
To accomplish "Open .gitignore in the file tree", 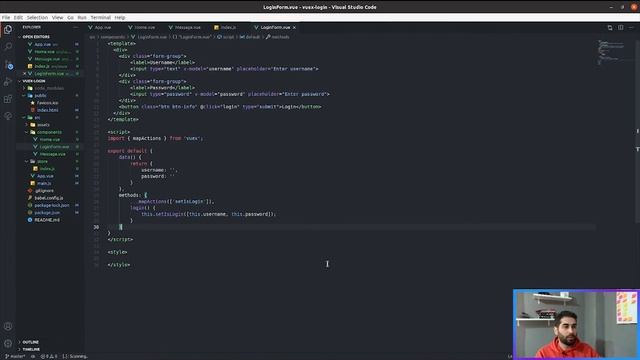I will tap(44, 191).
